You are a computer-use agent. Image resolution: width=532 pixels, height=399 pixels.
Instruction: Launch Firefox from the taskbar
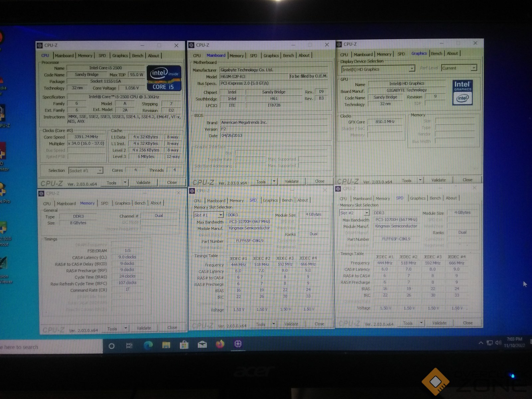[220, 344]
